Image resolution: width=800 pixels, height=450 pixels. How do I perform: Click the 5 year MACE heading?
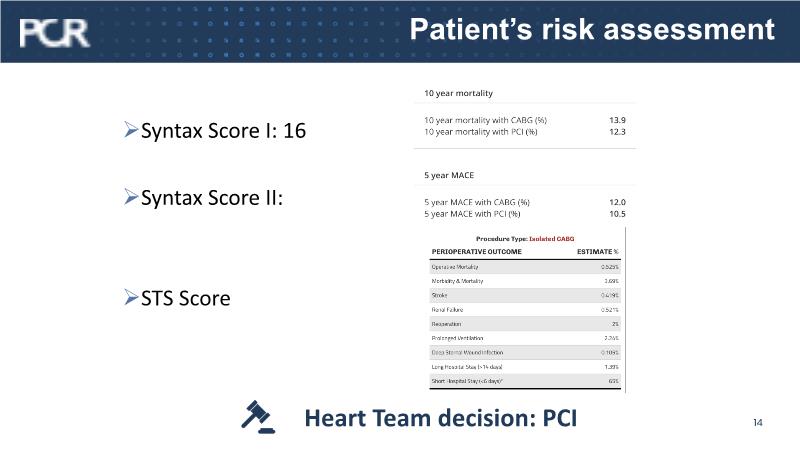tap(449, 176)
